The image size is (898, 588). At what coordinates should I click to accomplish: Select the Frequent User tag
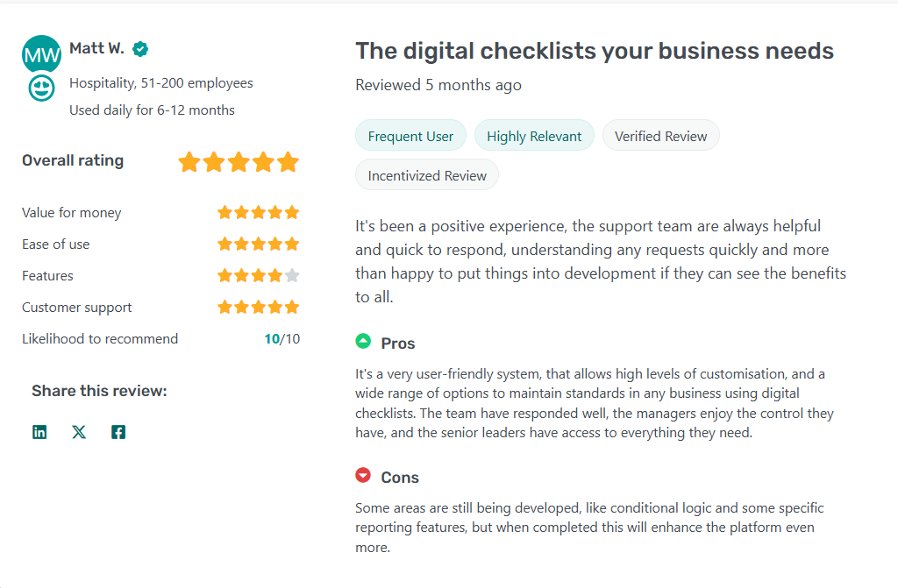pos(410,136)
